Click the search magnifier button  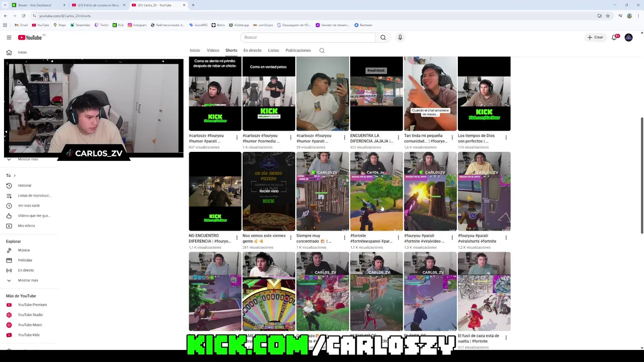coord(383,37)
